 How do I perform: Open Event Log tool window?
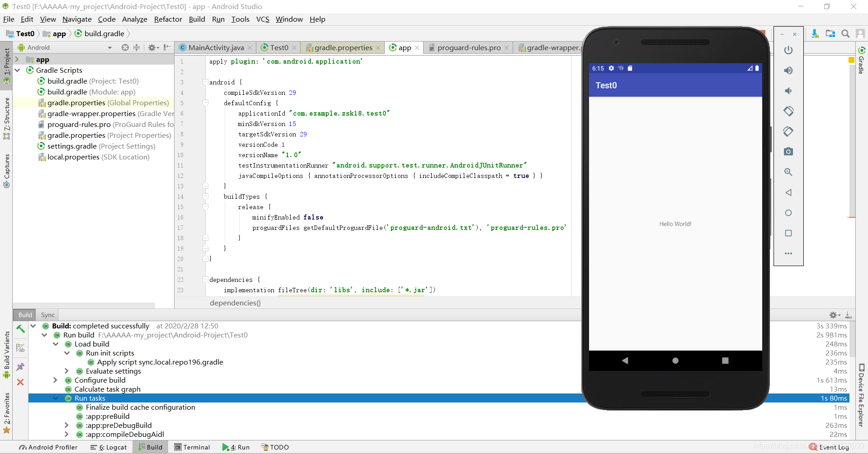click(x=830, y=447)
